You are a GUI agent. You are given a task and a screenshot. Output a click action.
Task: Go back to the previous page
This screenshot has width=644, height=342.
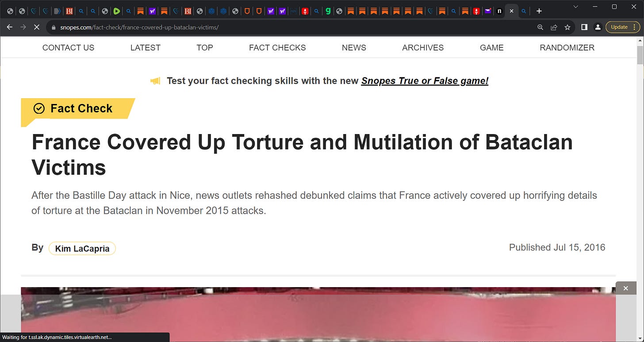click(10, 27)
